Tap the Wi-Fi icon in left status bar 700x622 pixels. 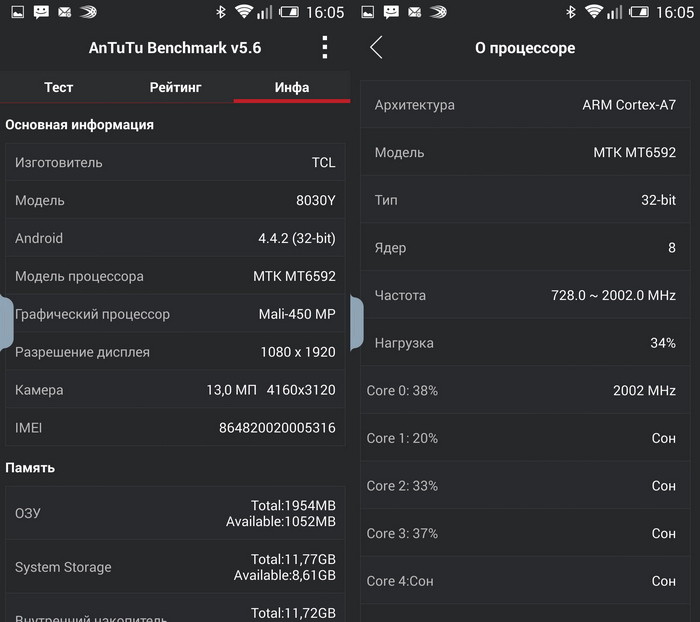click(x=244, y=11)
